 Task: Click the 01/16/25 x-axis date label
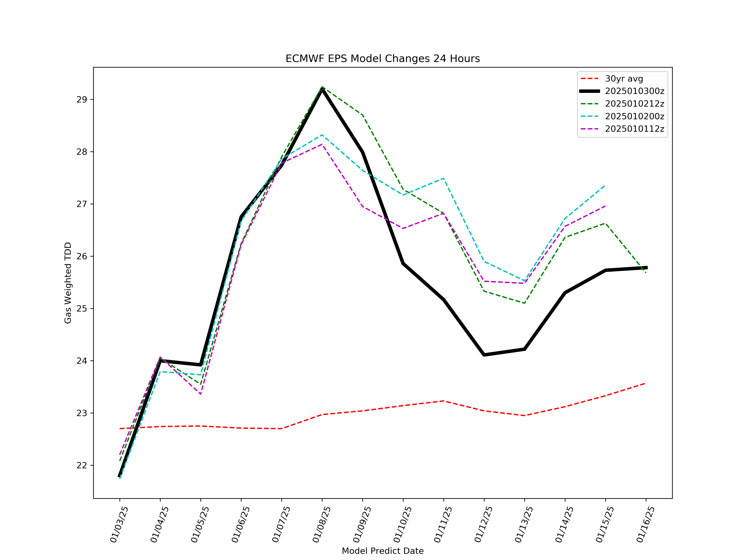point(645,524)
